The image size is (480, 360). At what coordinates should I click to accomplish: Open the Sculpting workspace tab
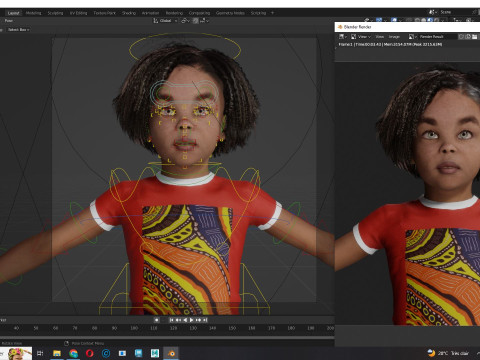[x=55, y=13]
